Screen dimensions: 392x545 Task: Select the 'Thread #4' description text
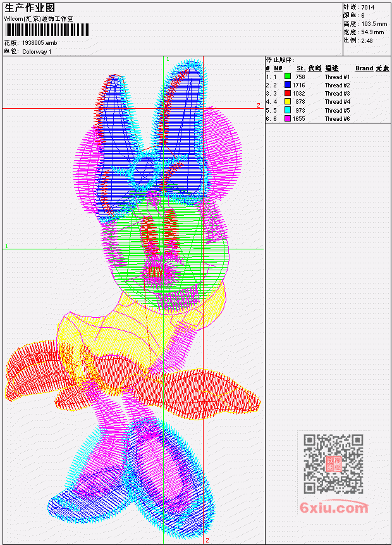(337, 102)
